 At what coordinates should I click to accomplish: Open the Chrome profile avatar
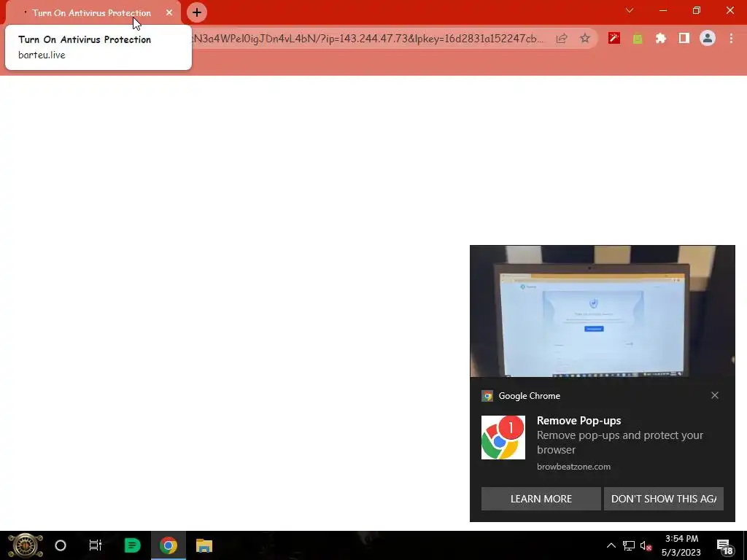tap(708, 38)
